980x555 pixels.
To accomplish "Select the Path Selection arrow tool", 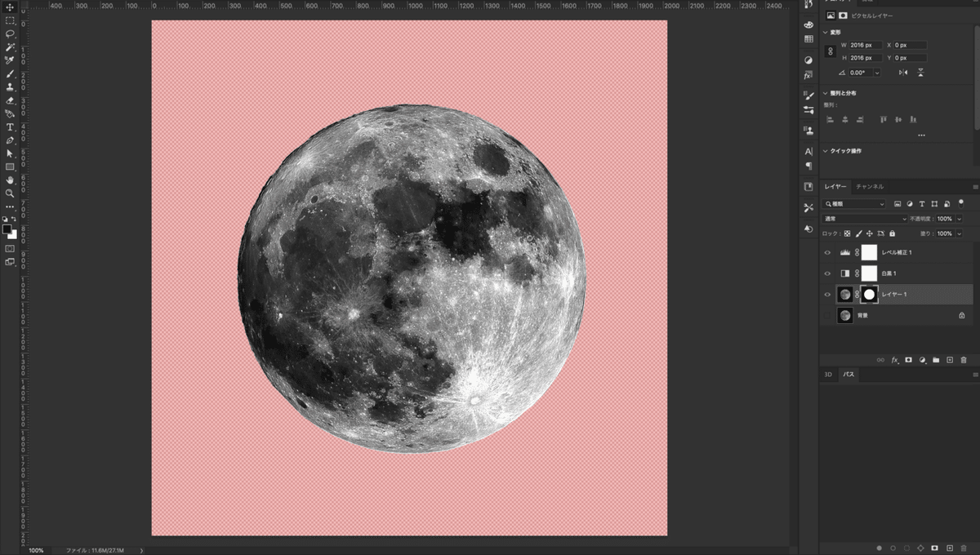I will 10,153.
